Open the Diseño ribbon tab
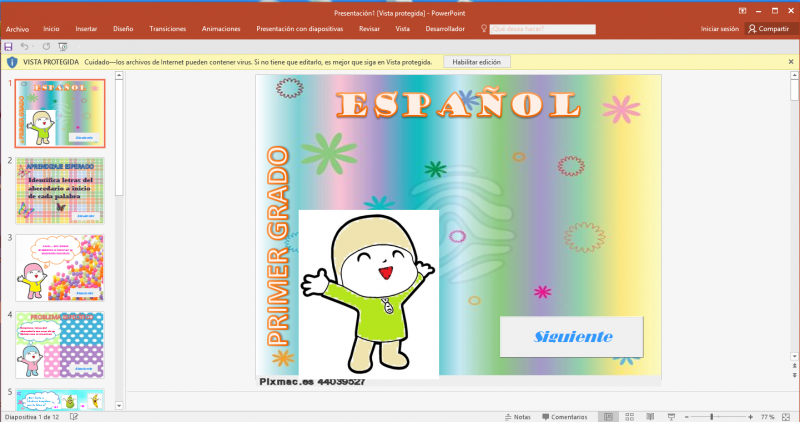This screenshot has width=800, height=422. point(123,29)
